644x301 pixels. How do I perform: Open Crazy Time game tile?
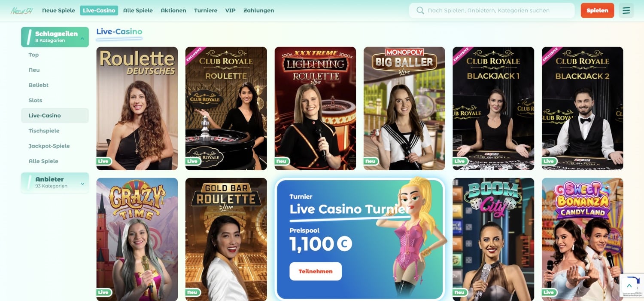[x=137, y=240]
